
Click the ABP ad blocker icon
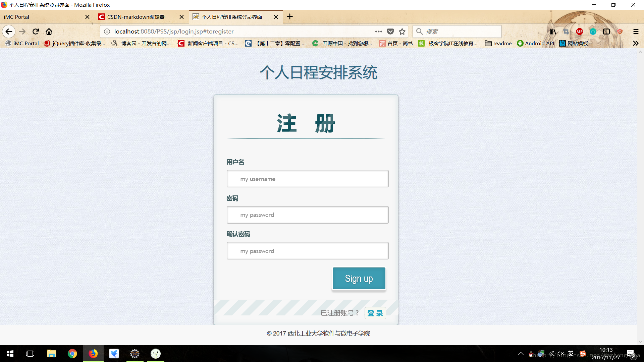point(580,31)
